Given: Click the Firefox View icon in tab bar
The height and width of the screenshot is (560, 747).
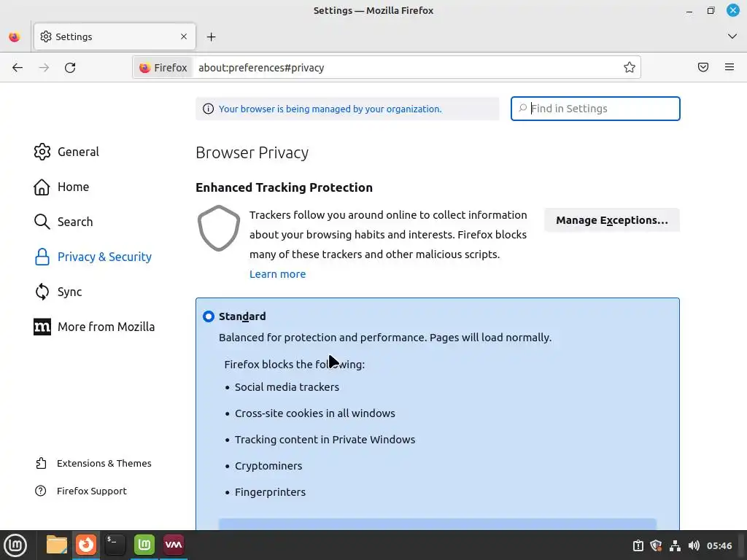Looking at the screenshot, I should [x=15, y=36].
